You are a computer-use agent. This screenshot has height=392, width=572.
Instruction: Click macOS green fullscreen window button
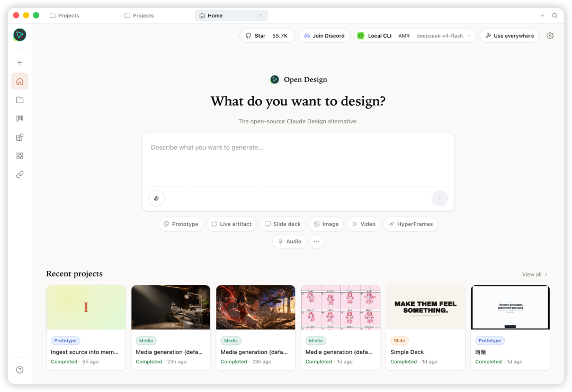36,15
